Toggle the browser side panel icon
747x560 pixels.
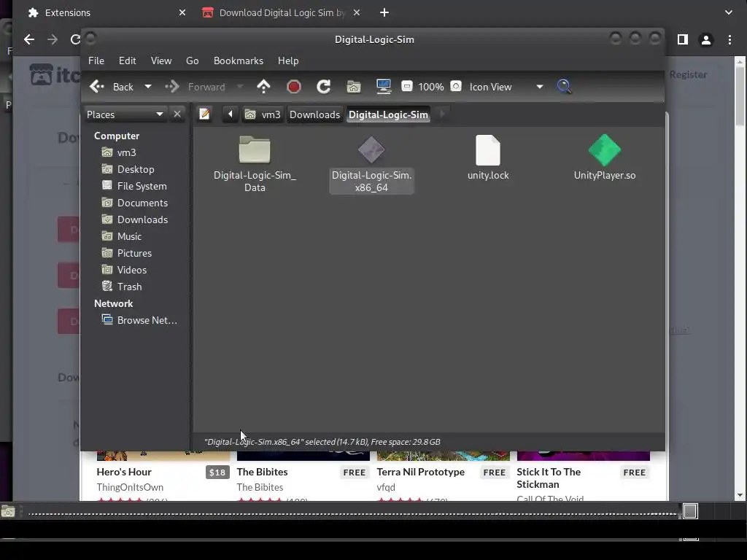pyautogui.click(x=683, y=39)
